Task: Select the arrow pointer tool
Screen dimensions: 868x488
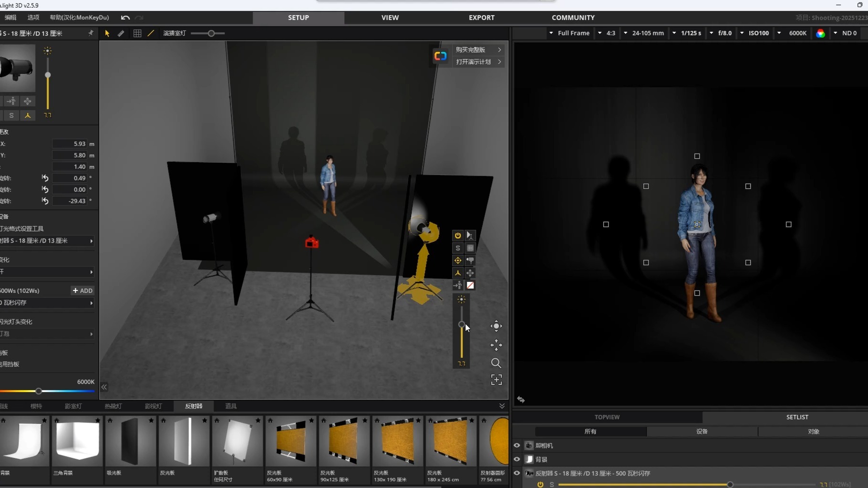Action: pyautogui.click(x=107, y=33)
